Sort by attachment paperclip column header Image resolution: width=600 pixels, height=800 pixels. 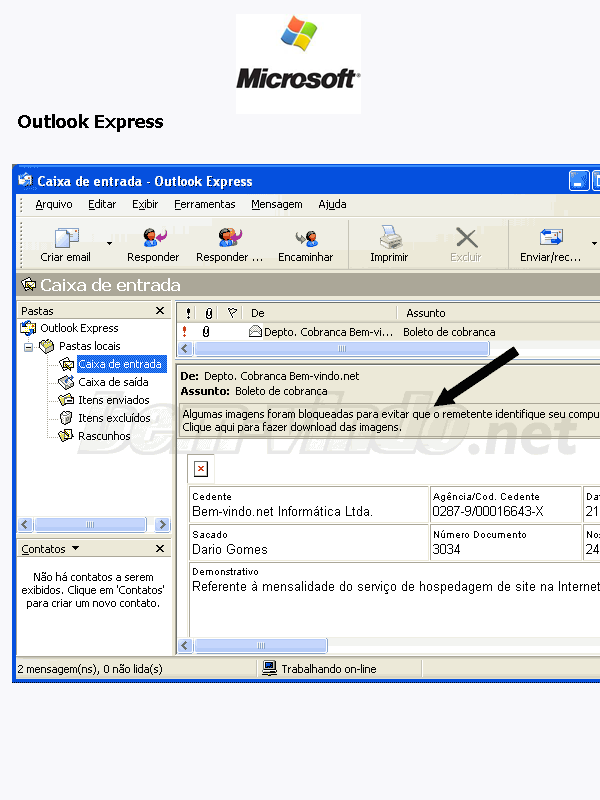[208, 313]
